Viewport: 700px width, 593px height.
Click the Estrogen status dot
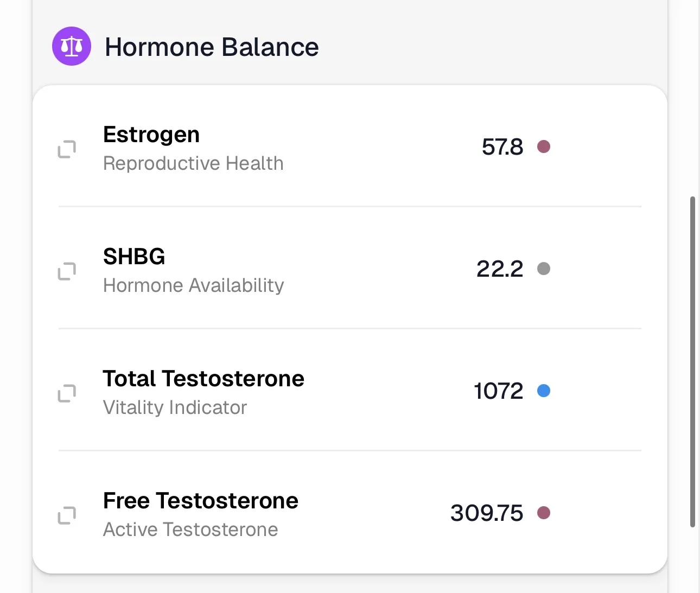click(x=544, y=146)
